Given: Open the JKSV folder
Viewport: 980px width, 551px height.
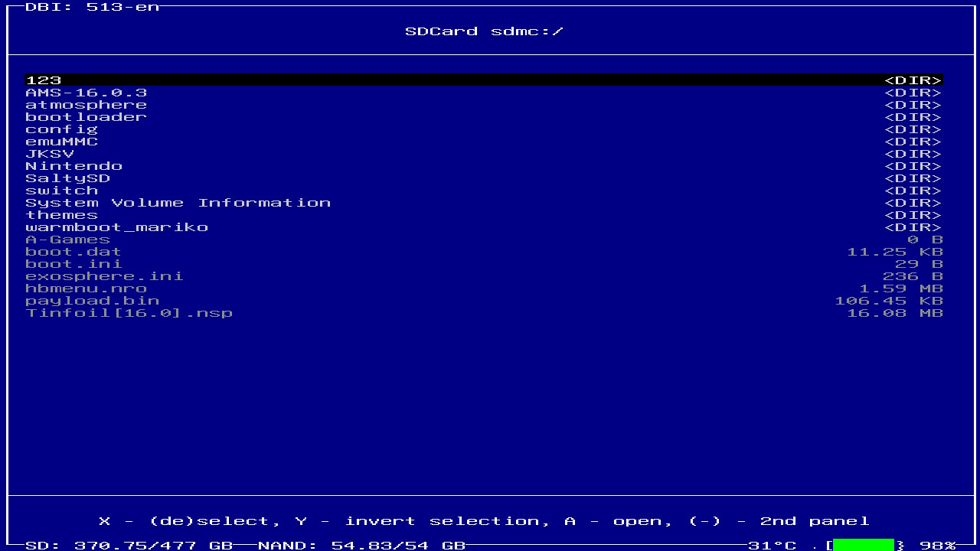Looking at the screenshot, I should [x=50, y=154].
